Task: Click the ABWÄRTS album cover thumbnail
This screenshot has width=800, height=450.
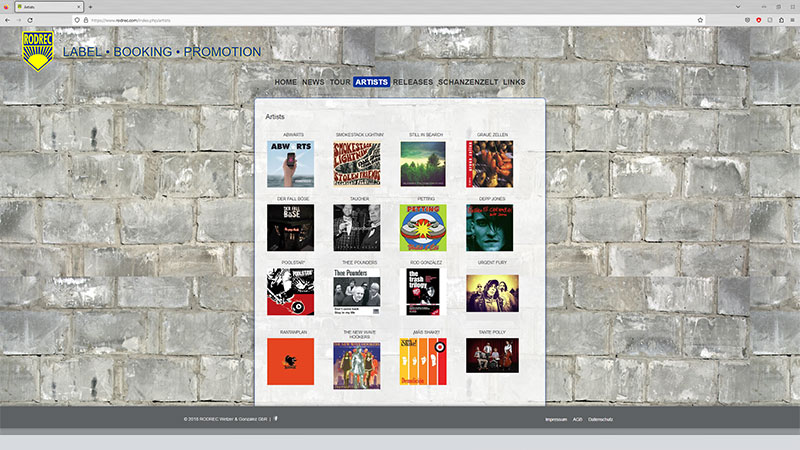Action: tap(290, 164)
